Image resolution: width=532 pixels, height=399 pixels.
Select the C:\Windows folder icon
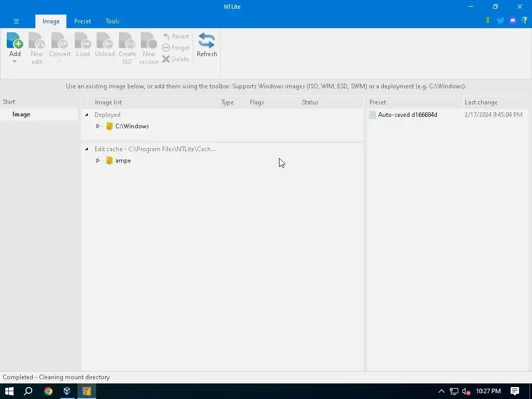(109, 126)
